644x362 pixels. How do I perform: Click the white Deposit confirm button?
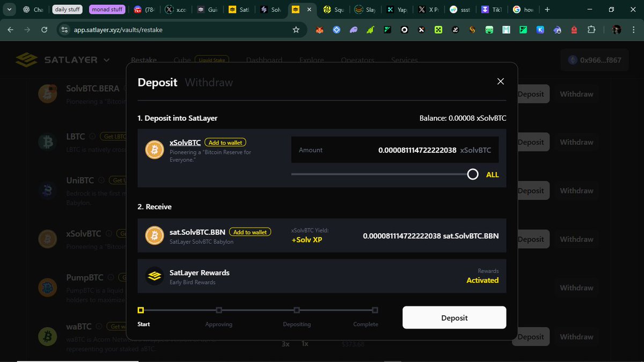click(455, 317)
